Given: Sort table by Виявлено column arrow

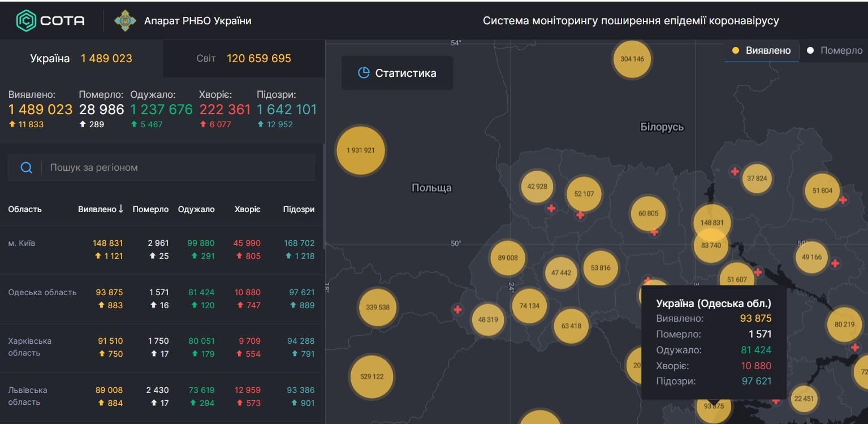Looking at the screenshot, I should 121,209.
